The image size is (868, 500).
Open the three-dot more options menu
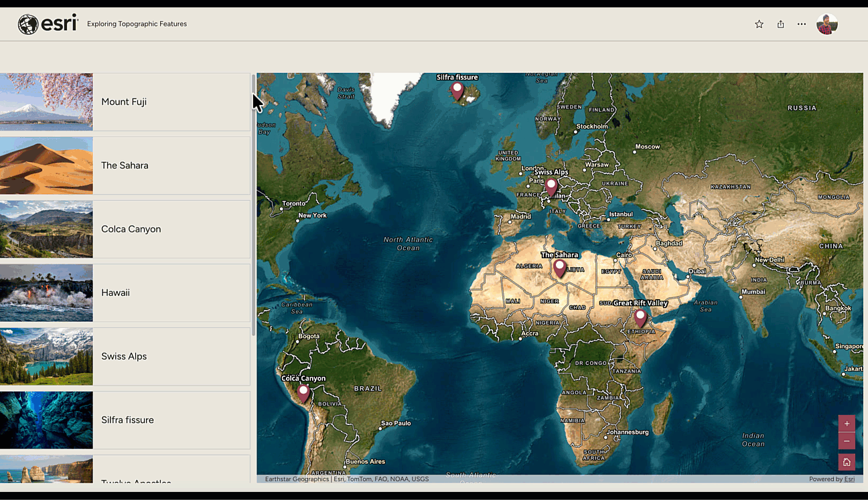pos(802,24)
